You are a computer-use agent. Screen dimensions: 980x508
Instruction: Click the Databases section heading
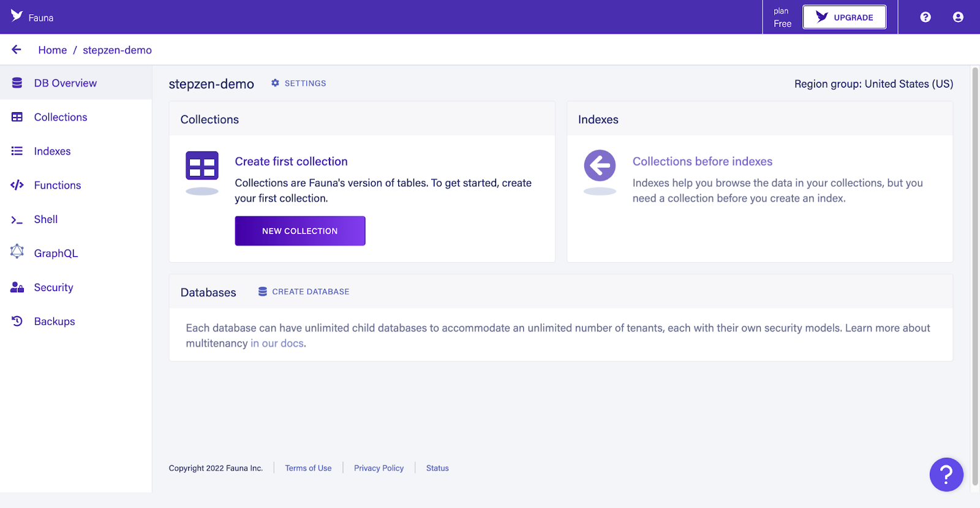tap(208, 292)
